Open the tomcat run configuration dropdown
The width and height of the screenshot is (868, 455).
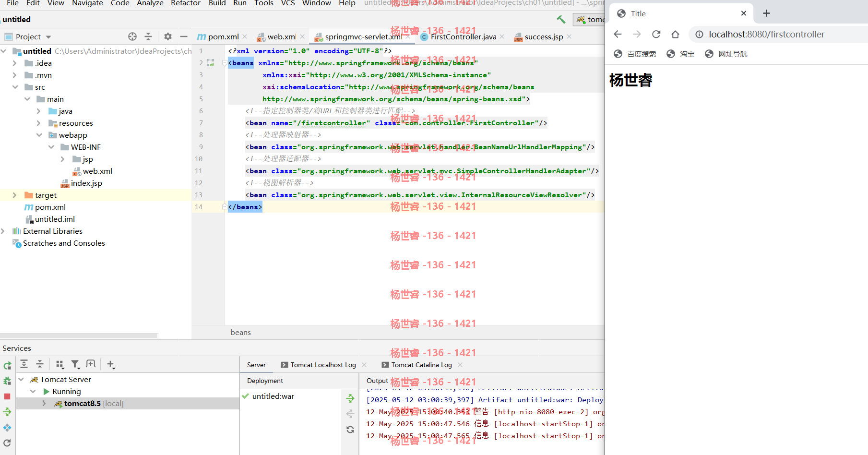590,19
